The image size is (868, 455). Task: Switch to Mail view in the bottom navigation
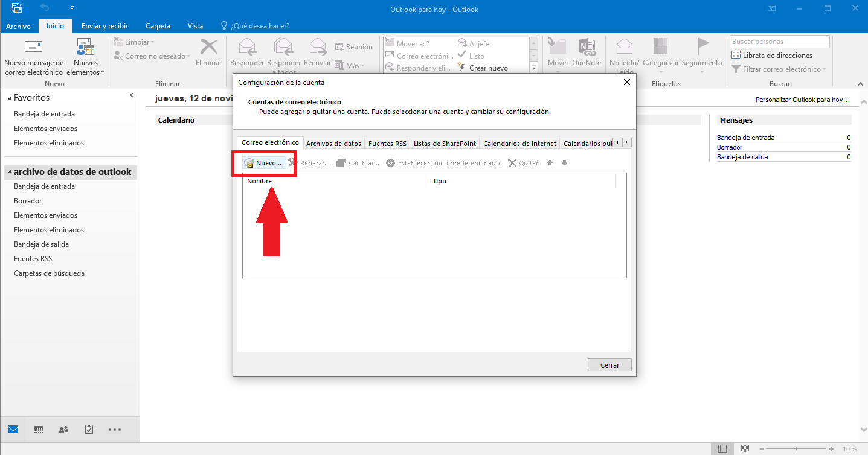tap(13, 430)
